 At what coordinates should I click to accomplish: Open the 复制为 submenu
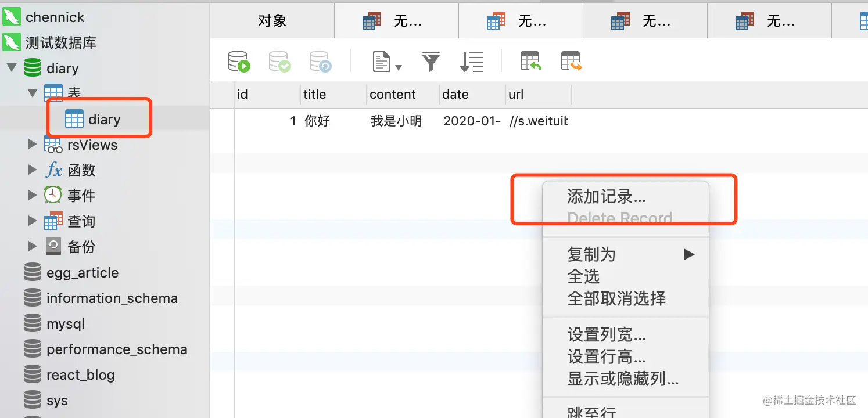coord(625,254)
